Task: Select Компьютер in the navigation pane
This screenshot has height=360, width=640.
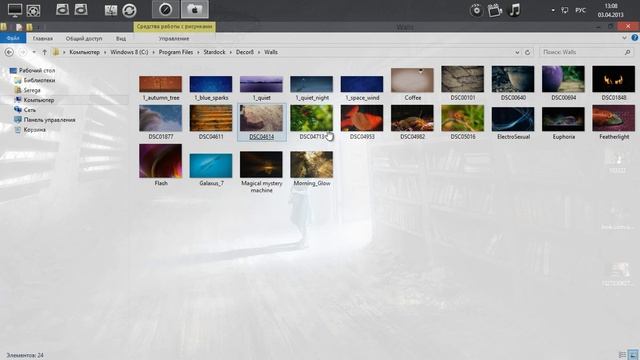Action: point(39,100)
